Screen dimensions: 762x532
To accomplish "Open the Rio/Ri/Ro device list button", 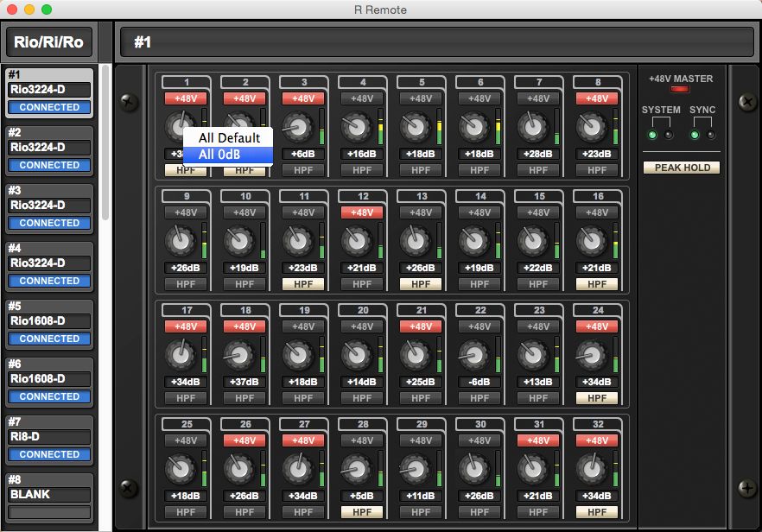I will coord(49,41).
